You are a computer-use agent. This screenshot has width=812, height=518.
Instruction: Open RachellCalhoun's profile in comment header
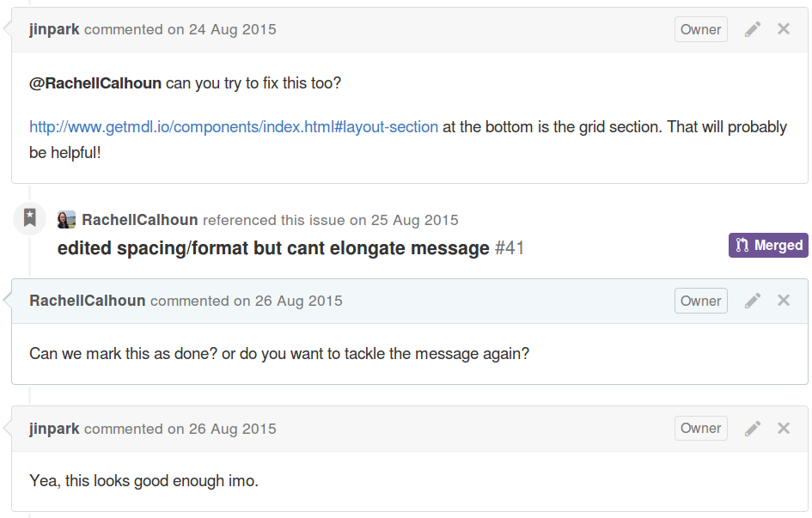click(88, 301)
